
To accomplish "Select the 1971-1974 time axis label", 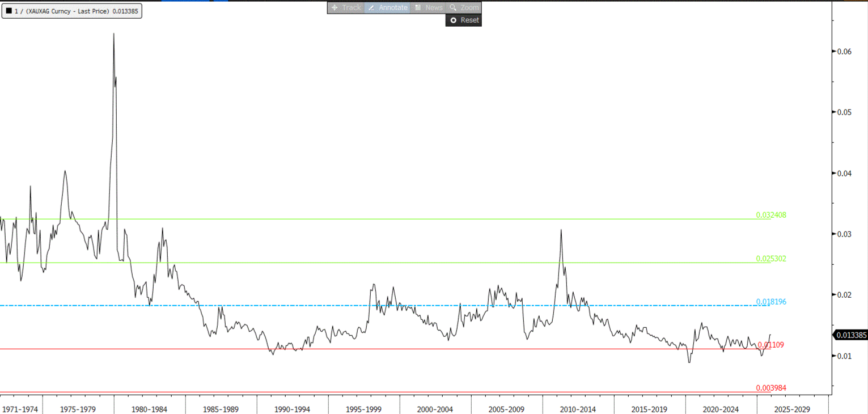I will (20, 409).
